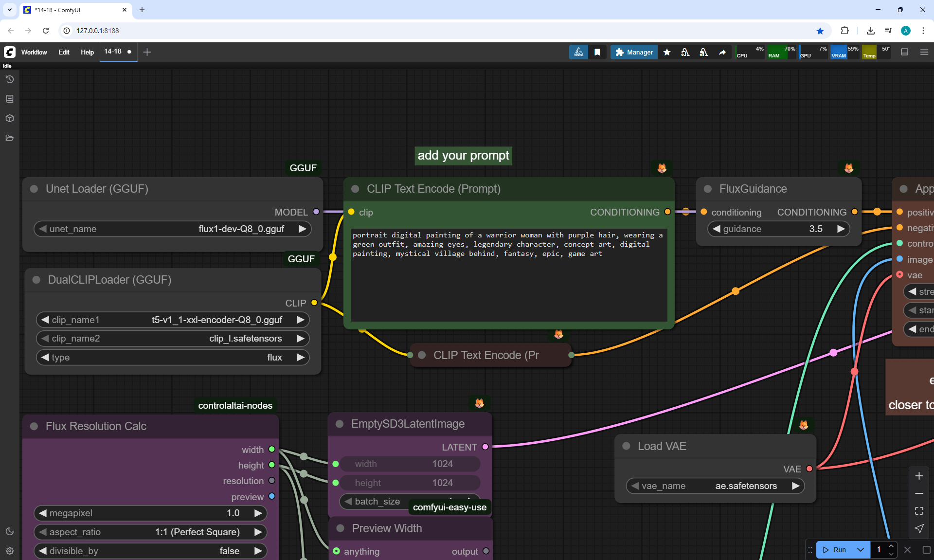Open the Edit menu

[64, 52]
